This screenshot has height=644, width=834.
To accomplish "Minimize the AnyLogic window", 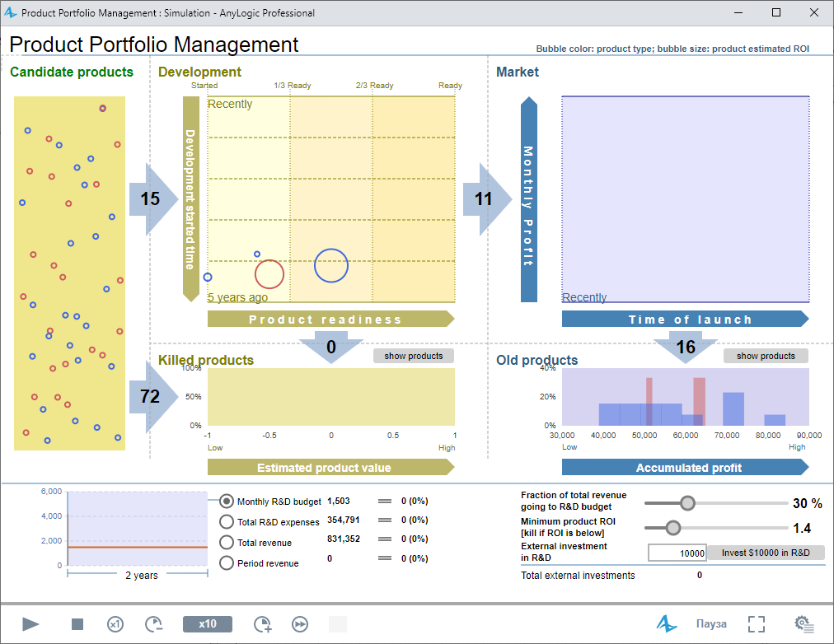I will click(738, 12).
